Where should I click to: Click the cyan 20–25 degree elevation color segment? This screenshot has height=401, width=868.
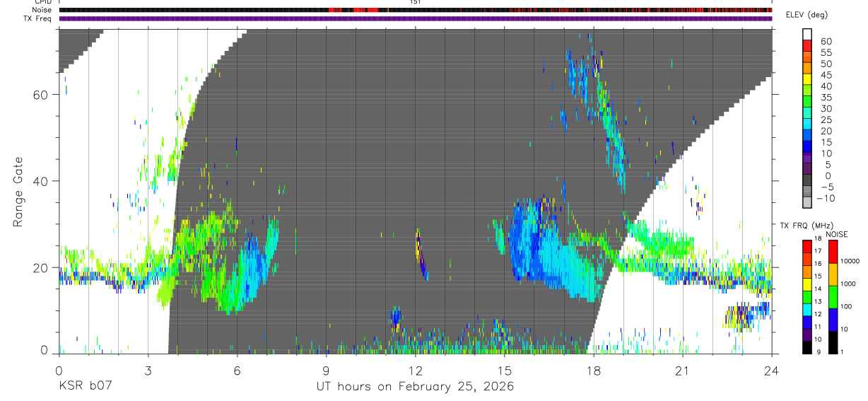click(807, 125)
